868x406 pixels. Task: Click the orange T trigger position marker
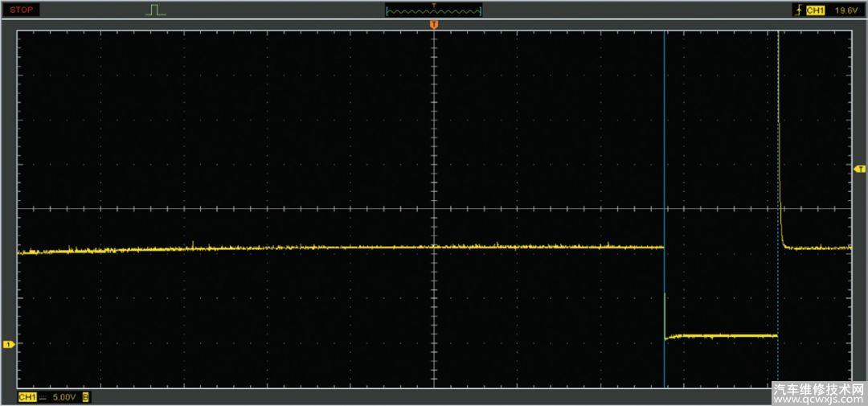[x=434, y=26]
